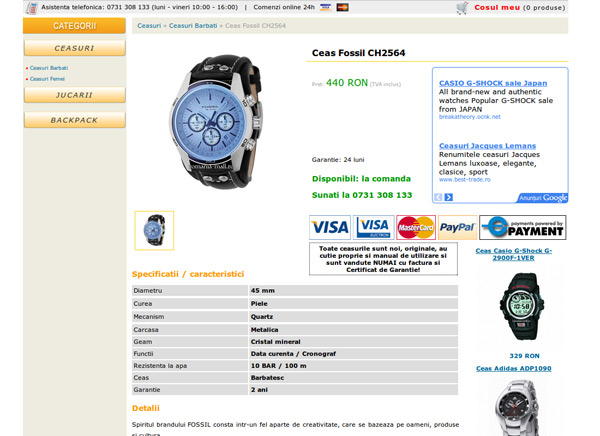
Task: Click the large VISA payment logo
Action: point(330,227)
